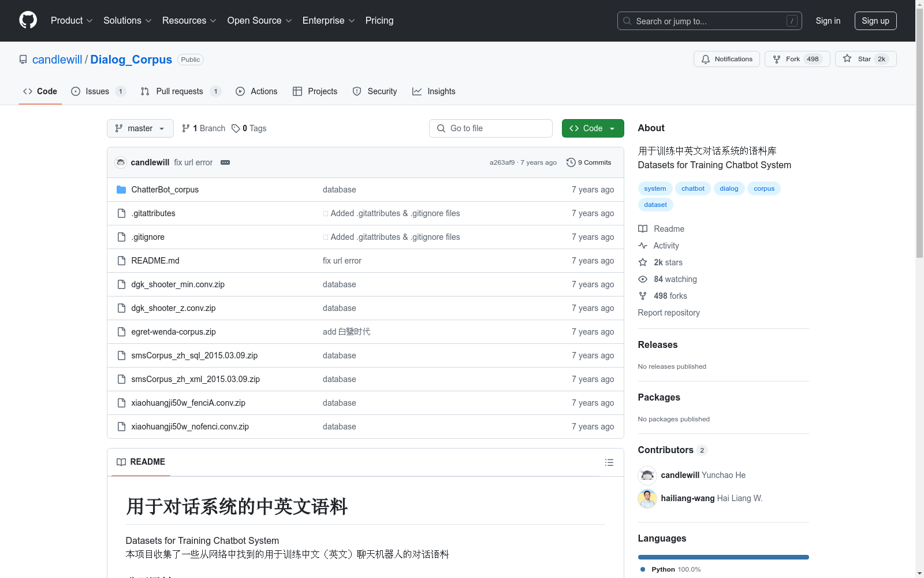Open the Readme link in About
The image size is (924, 578).
click(x=661, y=229)
